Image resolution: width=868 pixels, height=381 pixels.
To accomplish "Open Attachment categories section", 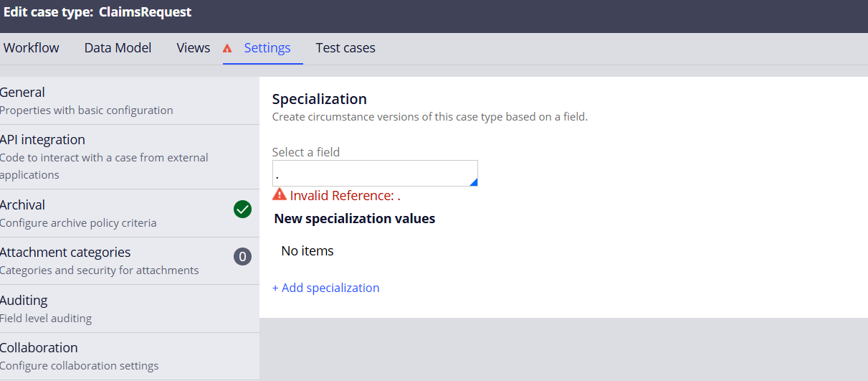I will [x=99, y=260].
